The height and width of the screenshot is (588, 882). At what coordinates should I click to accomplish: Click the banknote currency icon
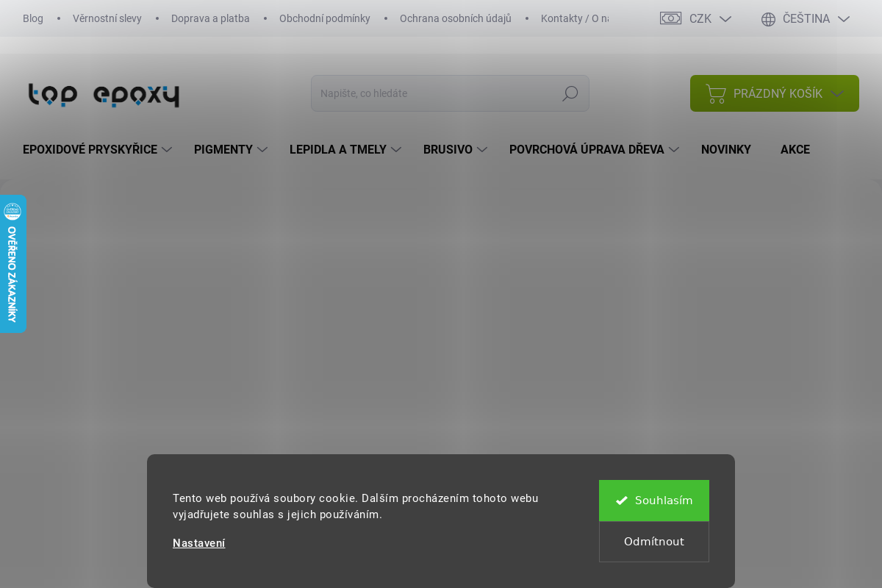670,18
